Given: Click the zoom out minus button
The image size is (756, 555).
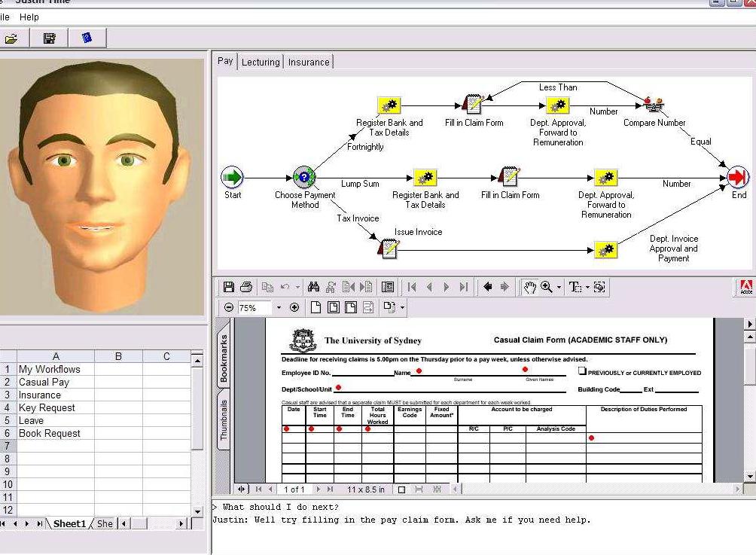Looking at the screenshot, I should click(229, 308).
